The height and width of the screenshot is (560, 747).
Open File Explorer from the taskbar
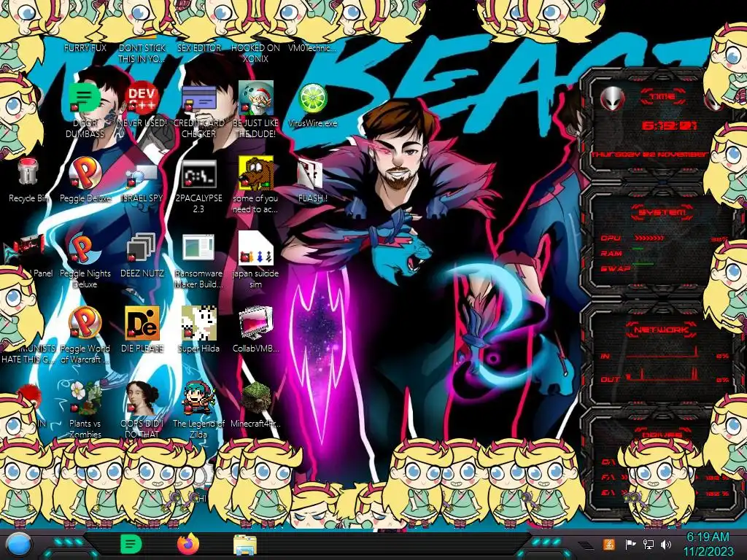click(245, 544)
